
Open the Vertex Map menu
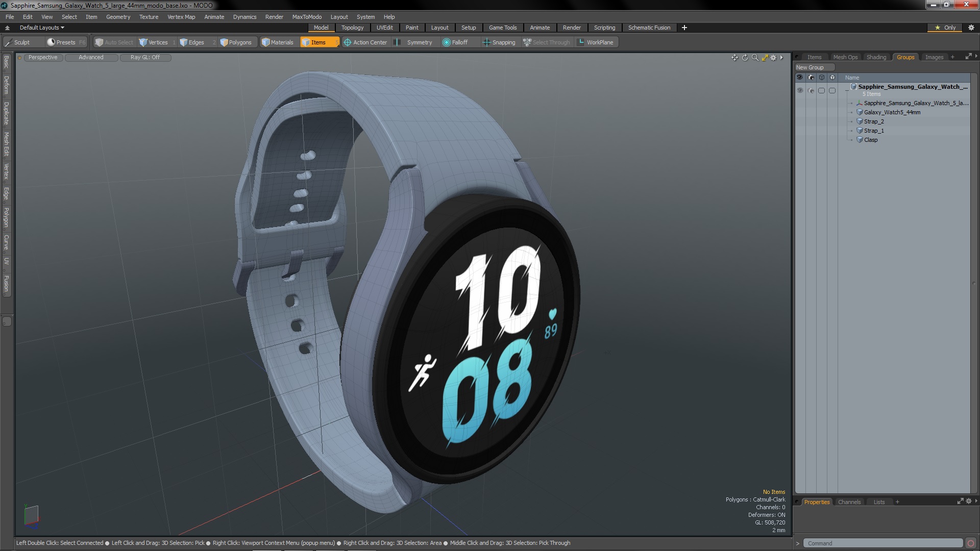click(x=181, y=17)
